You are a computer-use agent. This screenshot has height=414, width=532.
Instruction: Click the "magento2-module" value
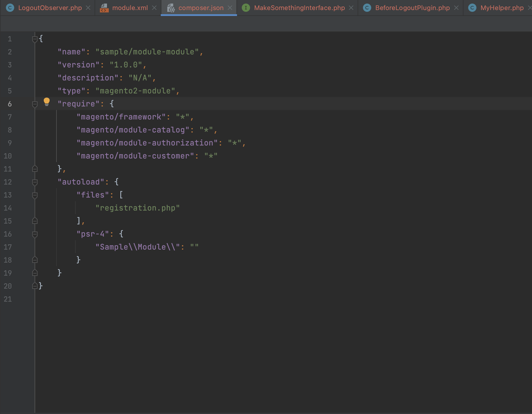click(x=135, y=91)
